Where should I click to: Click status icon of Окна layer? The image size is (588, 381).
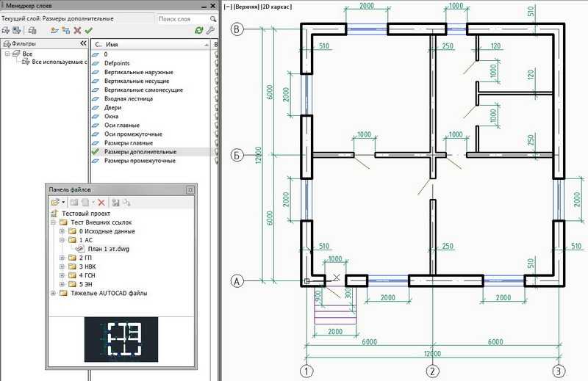[x=96, y=117]
